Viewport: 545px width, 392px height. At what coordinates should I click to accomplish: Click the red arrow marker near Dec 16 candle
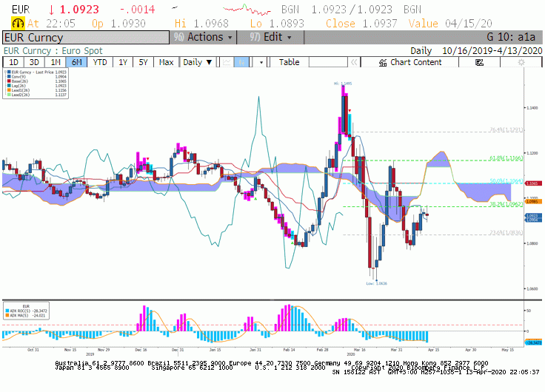(147, 159)
